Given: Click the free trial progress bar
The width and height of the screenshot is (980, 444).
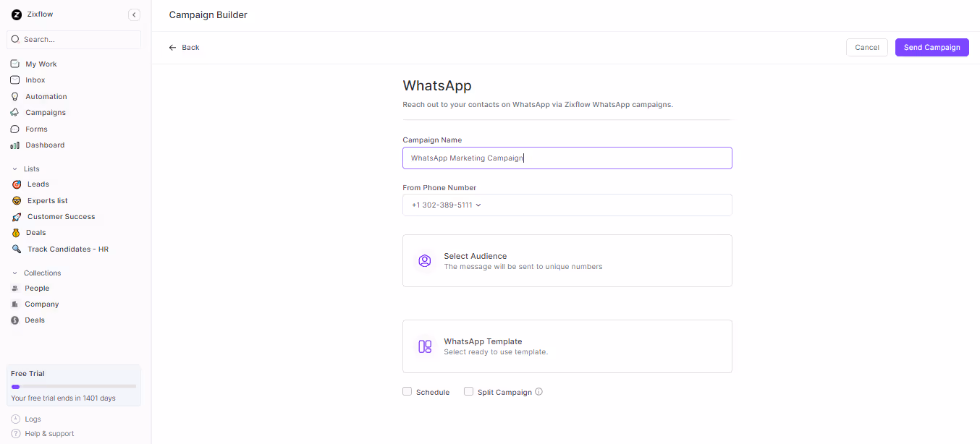Looking at the screenshot, I should click(x=74, y=386).
